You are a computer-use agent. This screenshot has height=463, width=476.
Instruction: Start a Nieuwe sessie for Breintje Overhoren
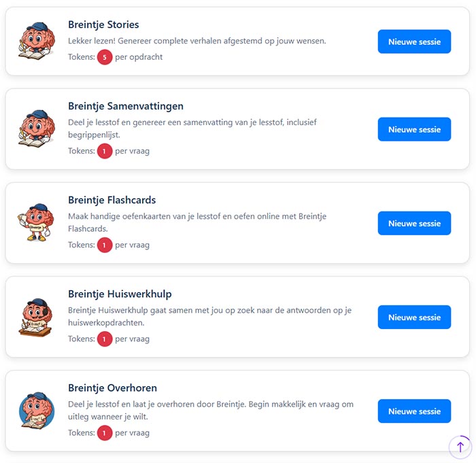tap(414, 411)
